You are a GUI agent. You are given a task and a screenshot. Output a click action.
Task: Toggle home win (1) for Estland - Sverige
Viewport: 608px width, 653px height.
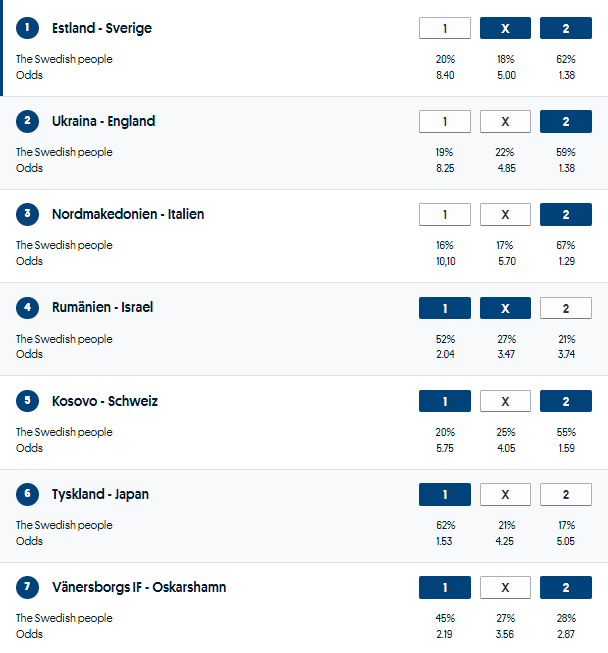pyautogui.click(x=445, y=28)
